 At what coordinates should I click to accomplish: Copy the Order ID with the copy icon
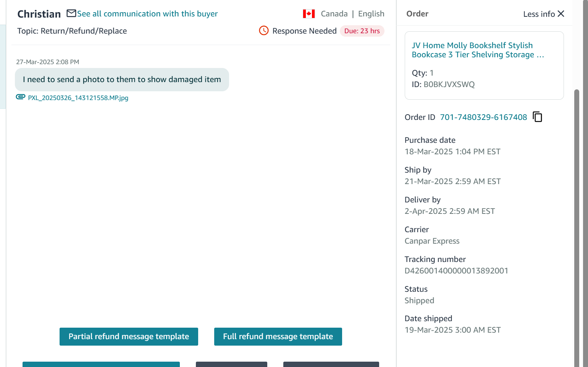click(x=537, y=117)
